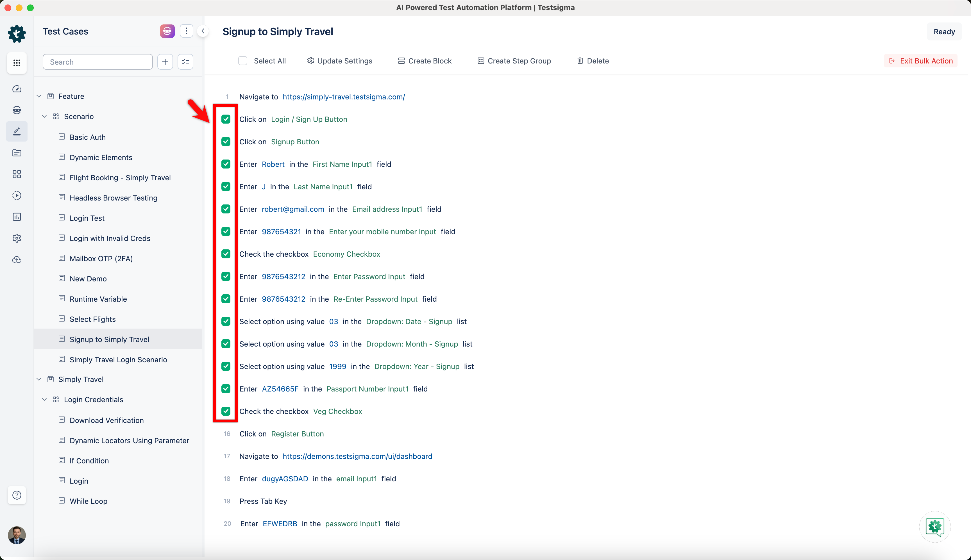Uncheck the Signup Button step checkbox
Viewport: 971px width, 560px height.
(226, 142)
